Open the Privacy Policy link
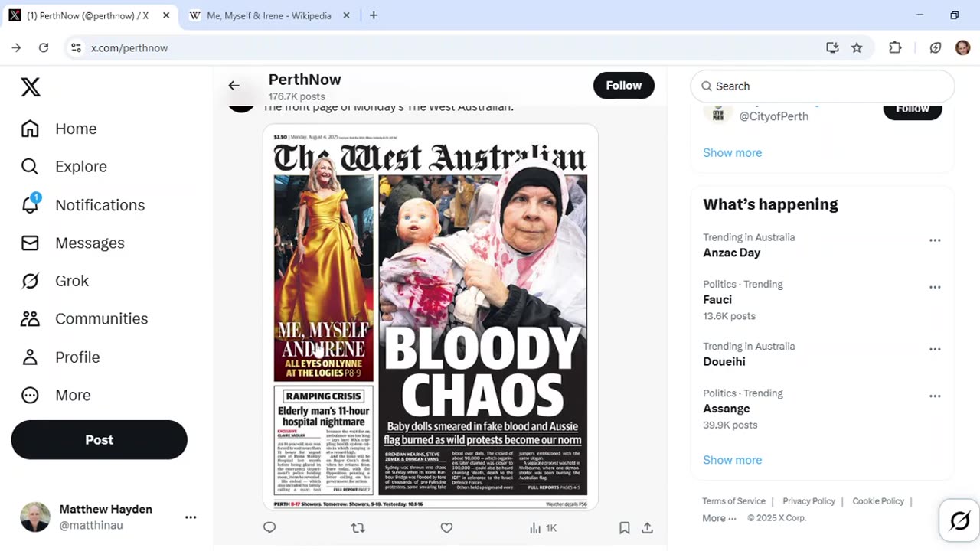 pyautogui.click(x=809, y=501)
